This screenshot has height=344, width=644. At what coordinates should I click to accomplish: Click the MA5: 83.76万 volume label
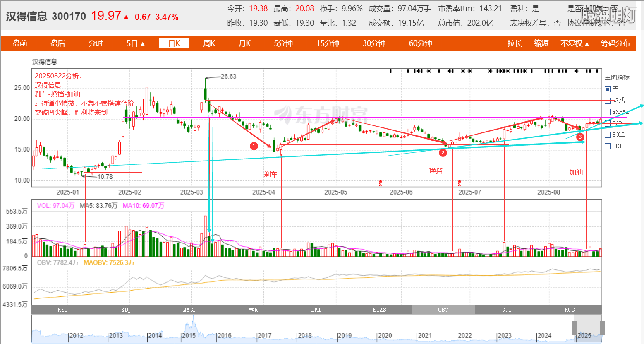98,206
